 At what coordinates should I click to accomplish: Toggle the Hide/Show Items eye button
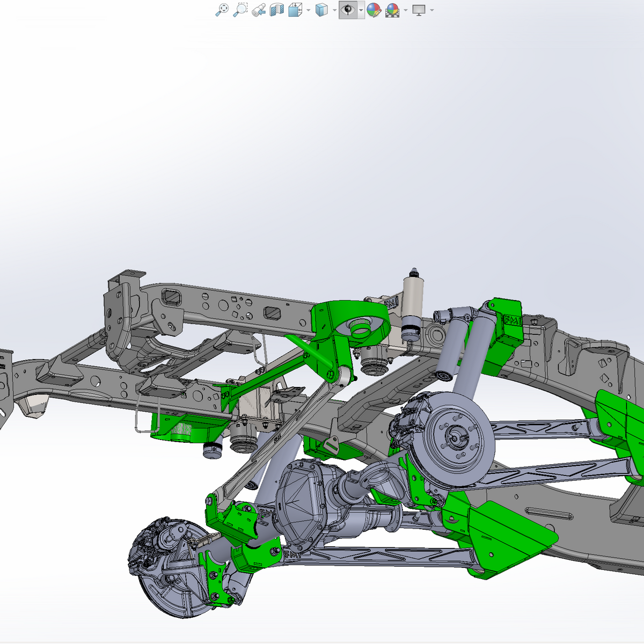click(348, 10)
